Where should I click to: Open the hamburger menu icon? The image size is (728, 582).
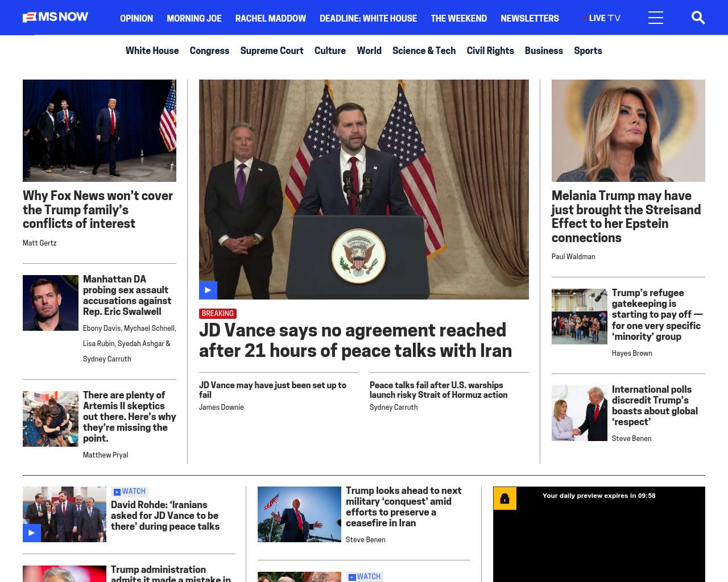coord(656,18)
